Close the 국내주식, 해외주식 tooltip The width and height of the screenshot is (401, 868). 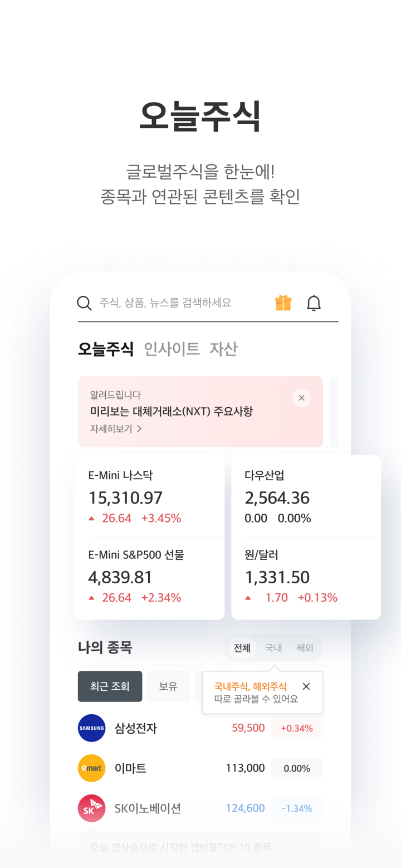pos(306,686)
